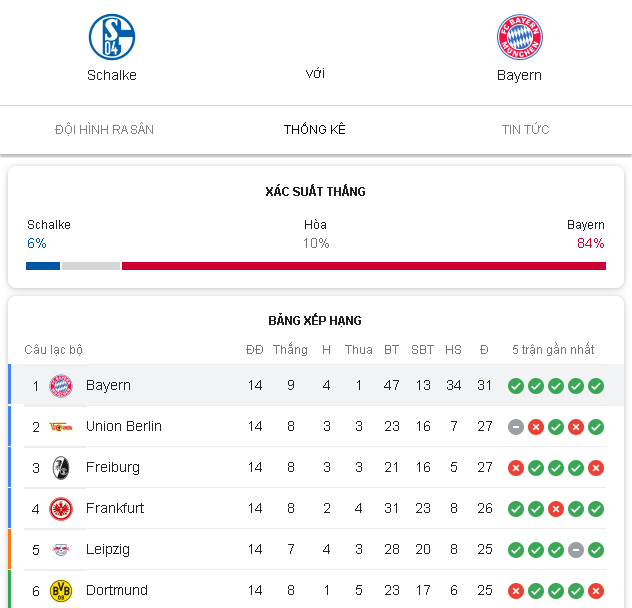Click the Freiburg club logo
This screenshot has height=608, width=632.
tap(61, 468)
